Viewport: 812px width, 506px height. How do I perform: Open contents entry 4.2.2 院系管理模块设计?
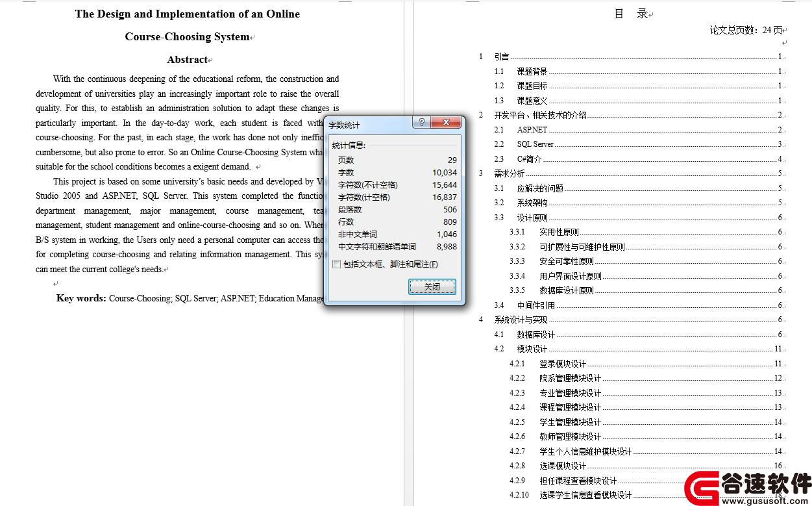point(646,378)
